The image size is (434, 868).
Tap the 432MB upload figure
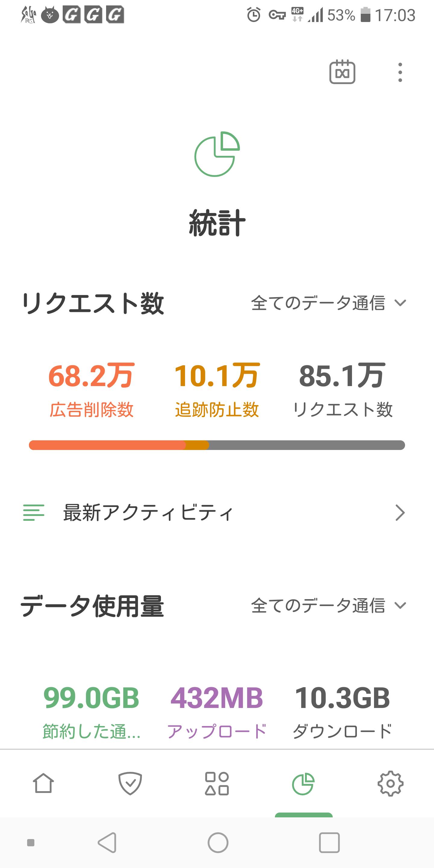(217, 697)
